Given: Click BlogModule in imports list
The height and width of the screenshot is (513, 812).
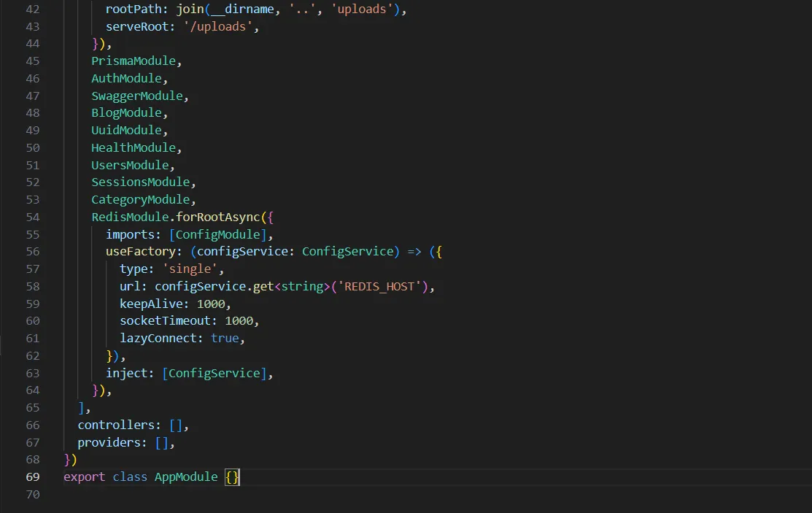Looking at the screenshot, I should pyautogui.click(x=126, y=113).
